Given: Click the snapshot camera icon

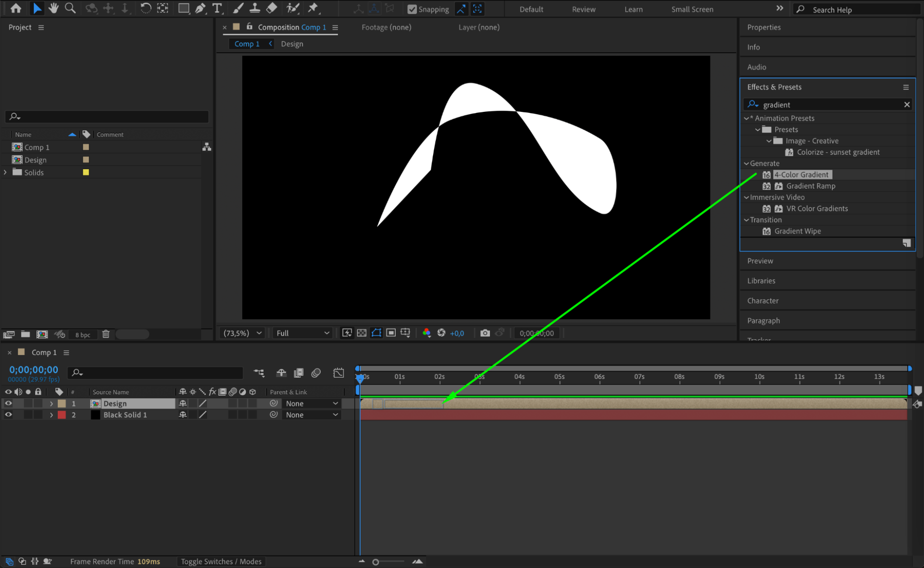Looking at the screenshot, I should 484,333.
